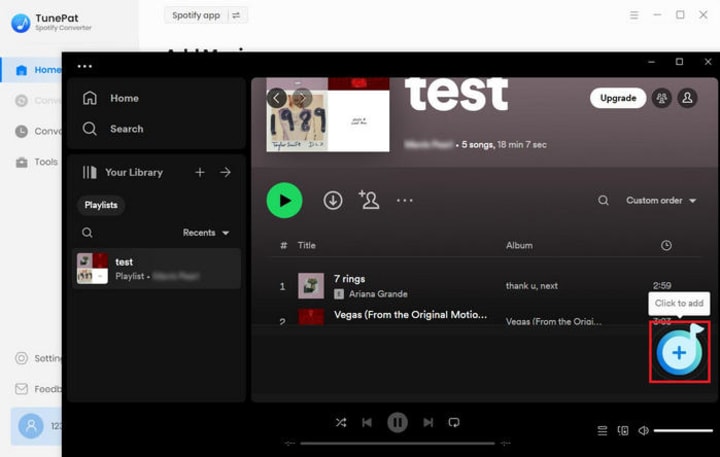
Task: Click the TunePat add music plus button
Action: [679, 352]
